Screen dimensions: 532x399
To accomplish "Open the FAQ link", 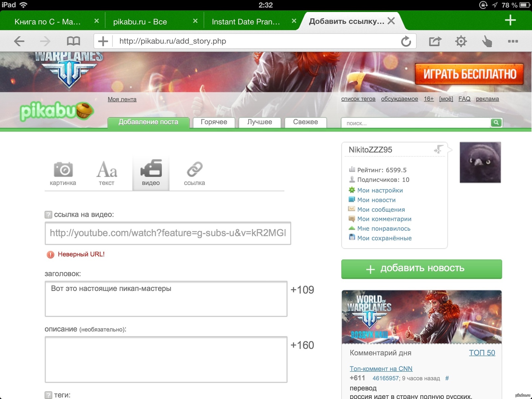I will [x=465, y=99].
